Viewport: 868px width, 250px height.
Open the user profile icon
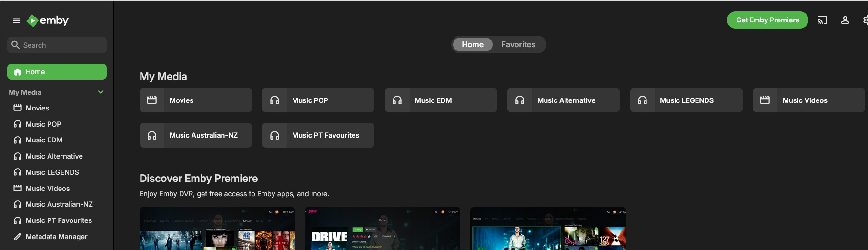845,20
